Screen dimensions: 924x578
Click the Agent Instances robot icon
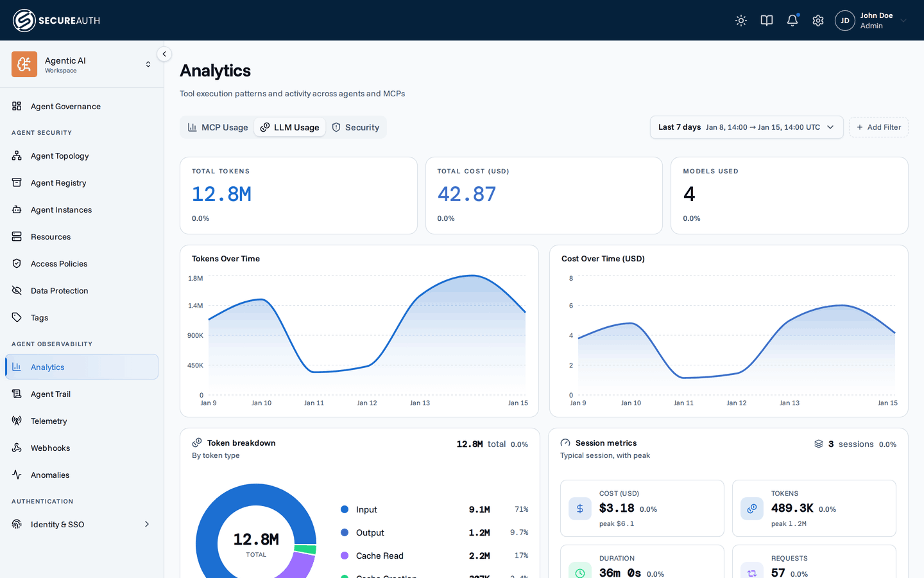(x=17, y=209)
